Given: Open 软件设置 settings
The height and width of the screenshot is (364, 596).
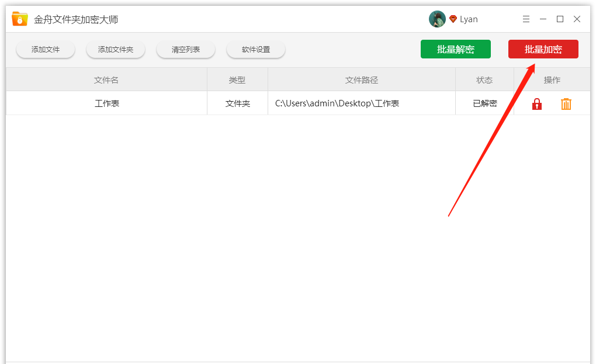Looking at the screenshot, I should (x=256, y=50).
